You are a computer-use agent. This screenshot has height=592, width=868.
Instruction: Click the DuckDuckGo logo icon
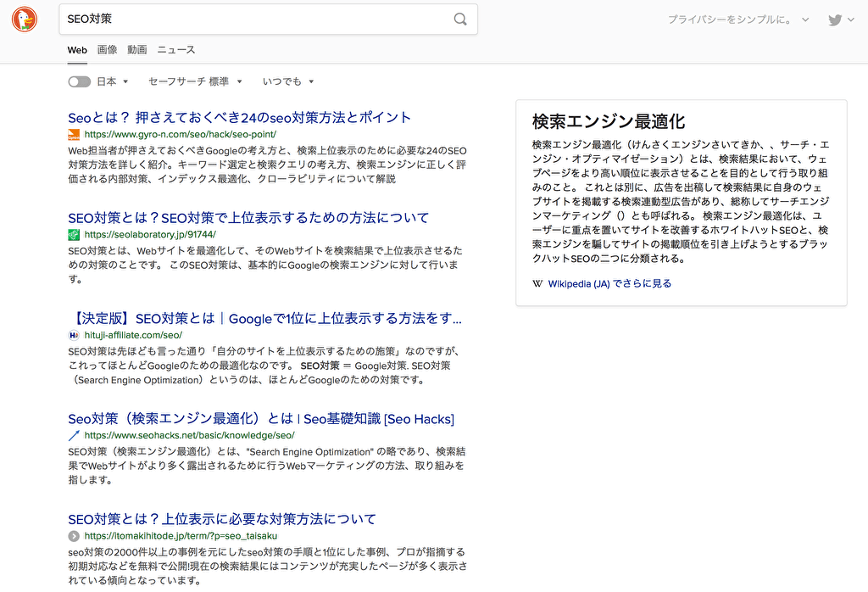25,19
